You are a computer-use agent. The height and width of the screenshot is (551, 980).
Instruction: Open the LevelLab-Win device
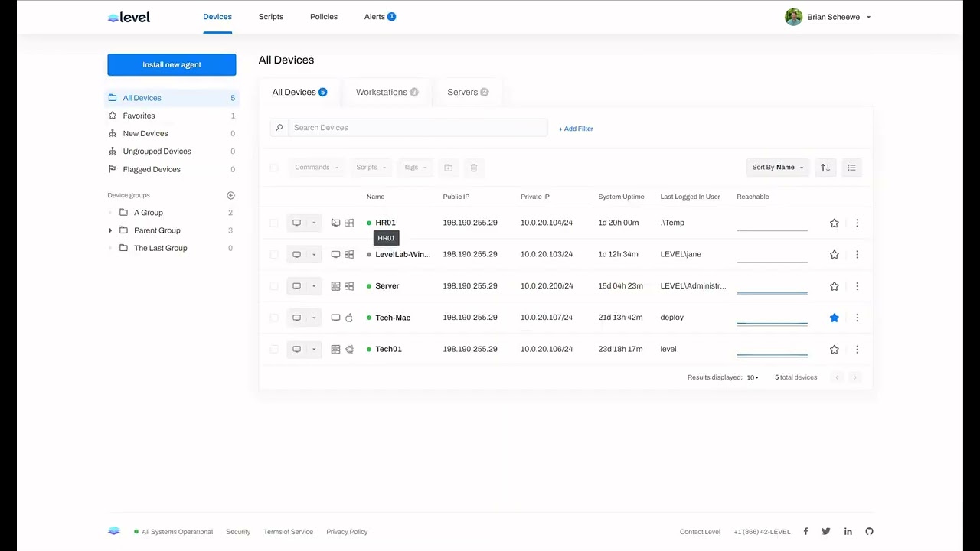coord(403,254)
